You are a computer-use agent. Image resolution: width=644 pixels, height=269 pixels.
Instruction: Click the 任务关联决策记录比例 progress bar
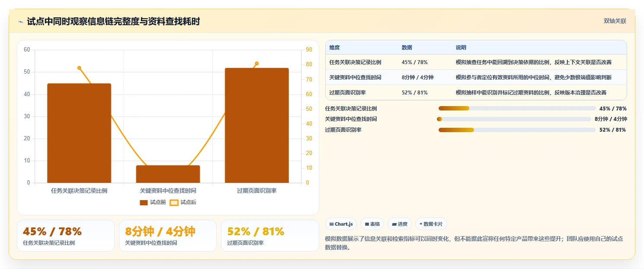[x=517, y=108]
